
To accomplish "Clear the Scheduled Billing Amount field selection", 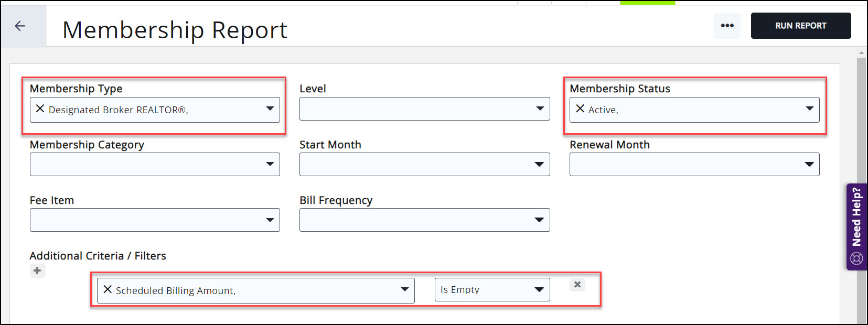I will coord(108,290).
